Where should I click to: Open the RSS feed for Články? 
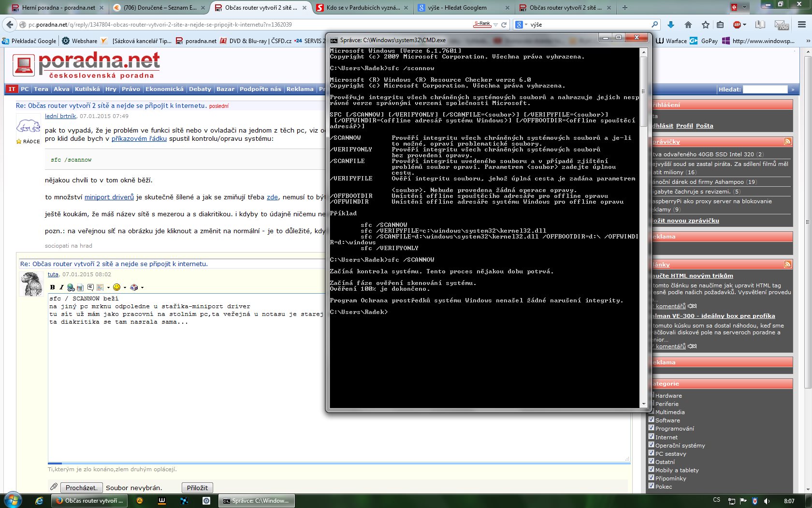point(788,264)
